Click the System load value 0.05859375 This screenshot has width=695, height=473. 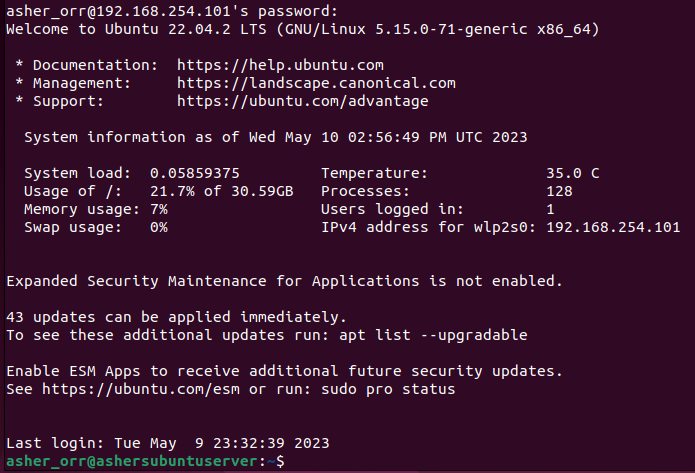click(195, 173)
